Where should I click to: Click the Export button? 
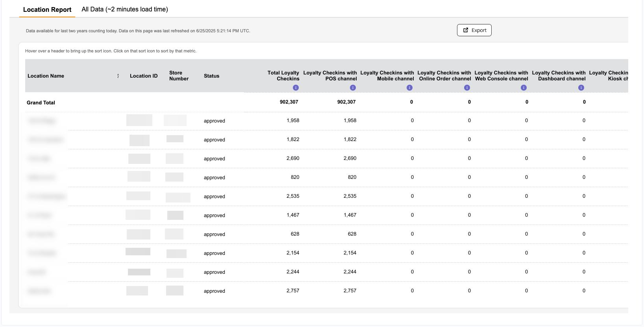tap(474, 30)
